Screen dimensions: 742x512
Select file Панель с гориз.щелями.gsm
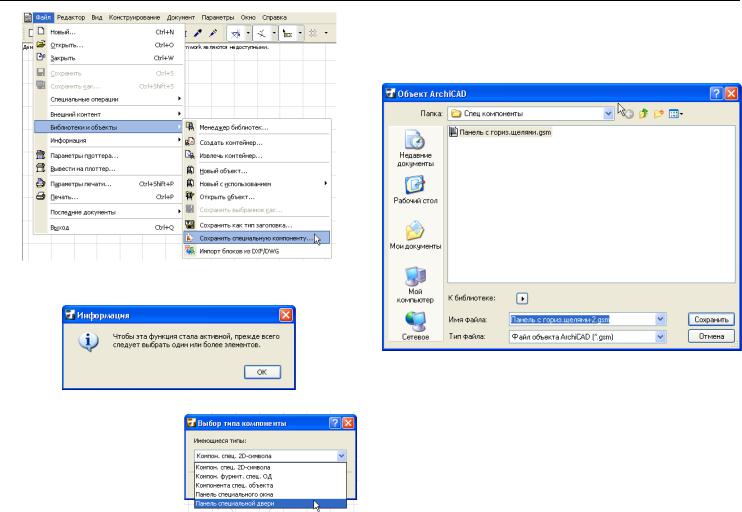[500, 132]
